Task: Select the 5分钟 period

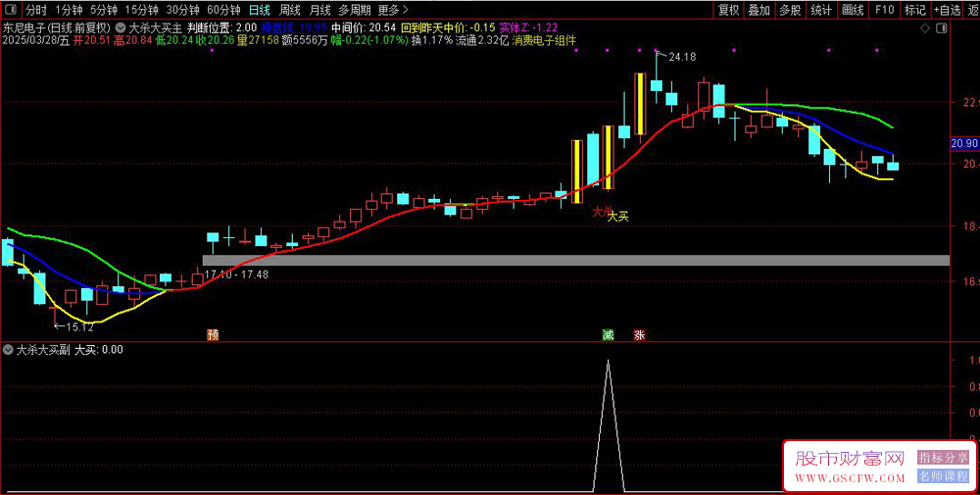Action: [103, 10]
